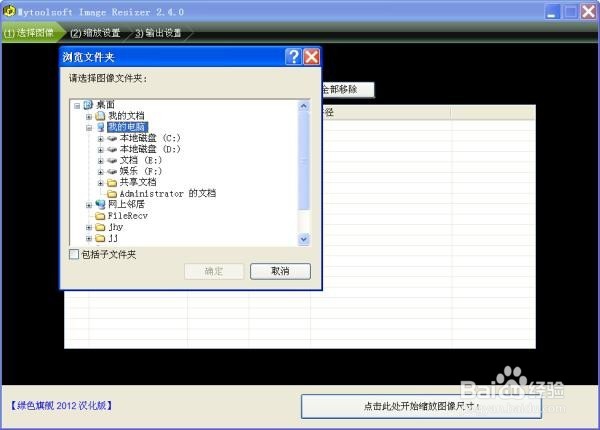Click the Mytoolsoft app icon in title bar
This screenshot has height=430, width=600.
(x=8, y=11)
